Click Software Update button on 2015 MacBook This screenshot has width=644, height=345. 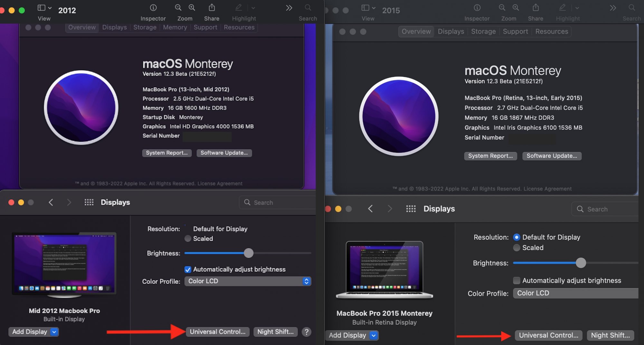552,156
